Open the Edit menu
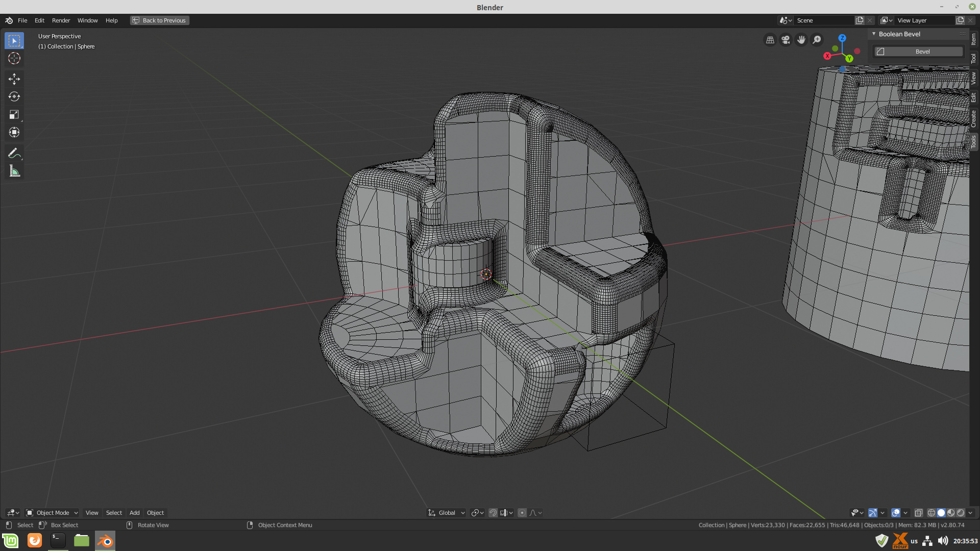The image size is (980, 551). click(x=39, y=20)
